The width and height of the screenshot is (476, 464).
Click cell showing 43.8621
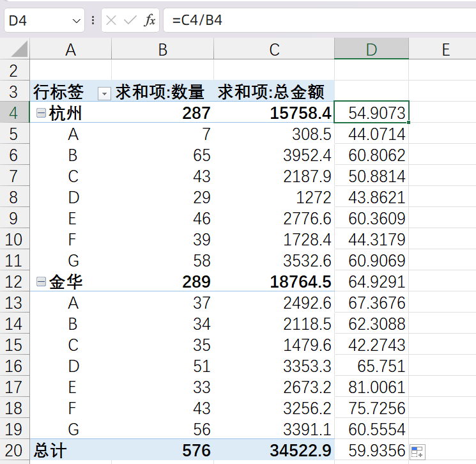coord(372,197)
